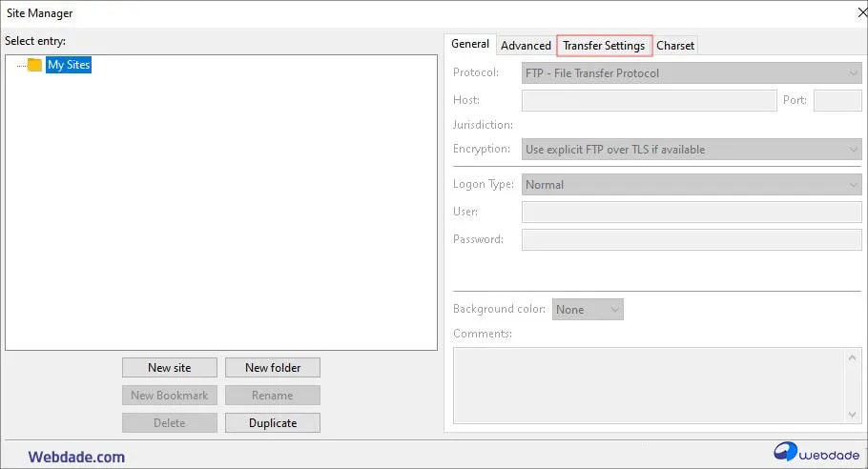Open the Protocol dropdown
The image size is (868, 469).
coord(692,73)
